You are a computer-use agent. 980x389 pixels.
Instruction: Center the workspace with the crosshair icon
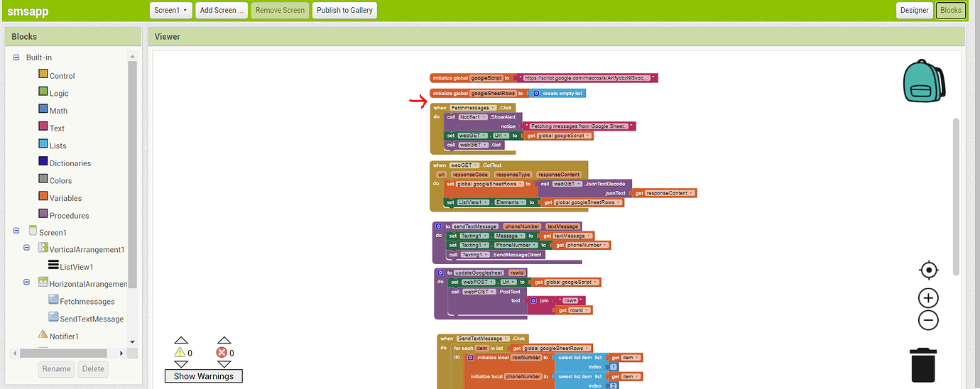(928, 270)
